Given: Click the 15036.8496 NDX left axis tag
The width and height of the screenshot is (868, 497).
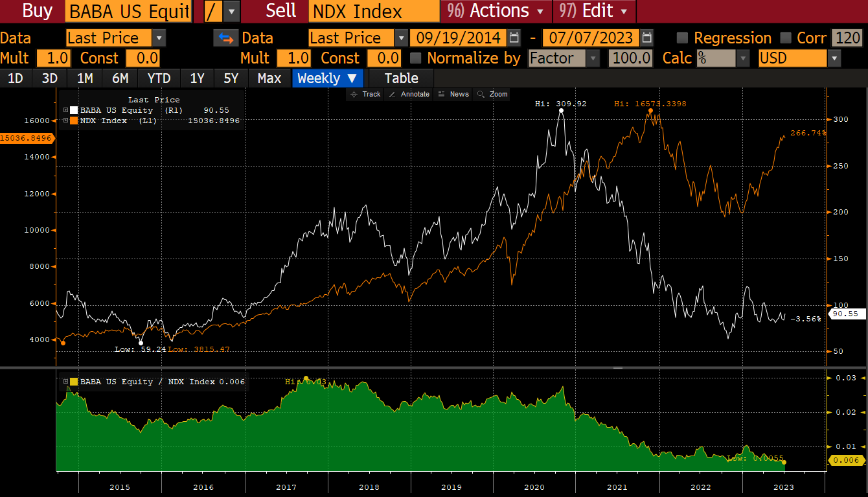Looking at the screenshot, I should tap(26, 137).
